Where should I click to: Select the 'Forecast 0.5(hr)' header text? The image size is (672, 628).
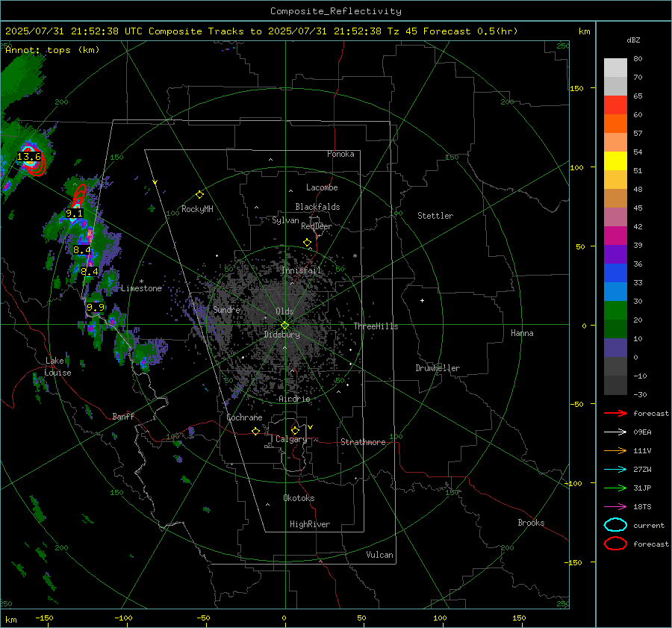click(470, 31)
